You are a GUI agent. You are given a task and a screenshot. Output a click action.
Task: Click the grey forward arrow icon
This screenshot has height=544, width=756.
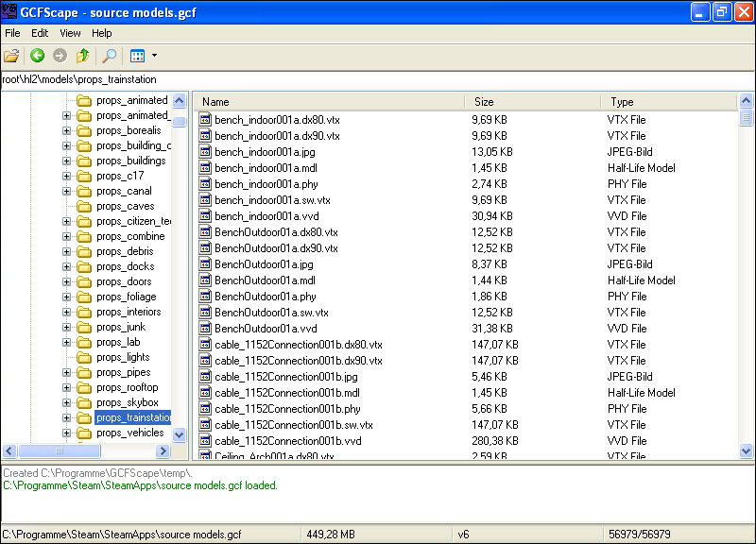coord(60,56)
